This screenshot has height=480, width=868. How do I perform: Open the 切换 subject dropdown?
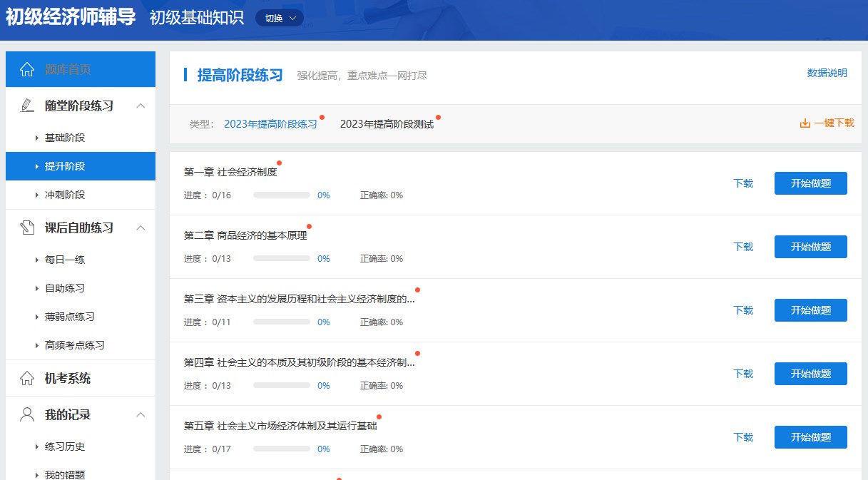coord(279,19)
